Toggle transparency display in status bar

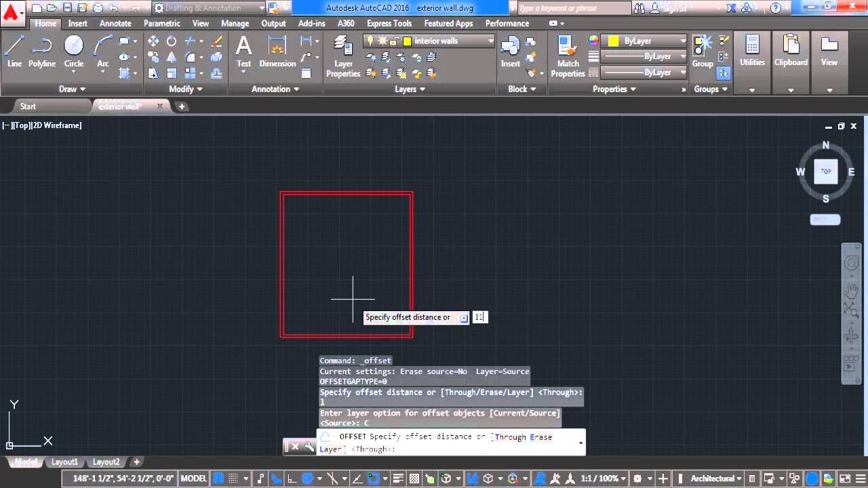414,479
